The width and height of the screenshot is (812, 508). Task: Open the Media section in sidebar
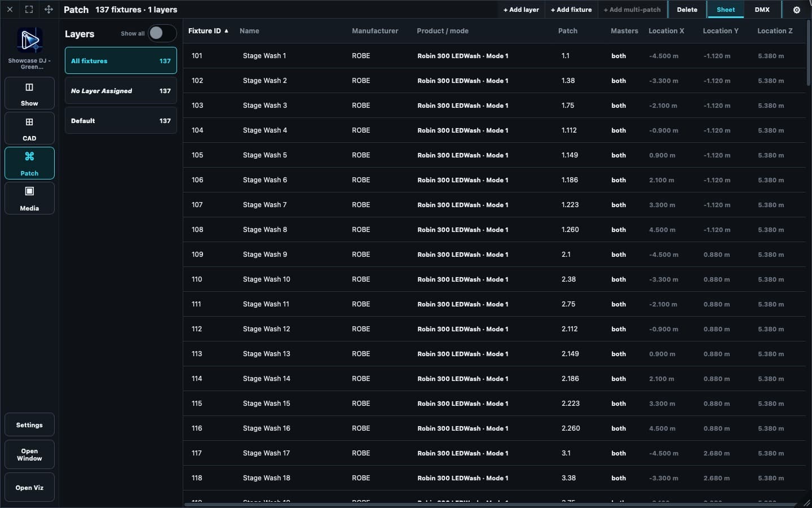(x=29, y=198)
